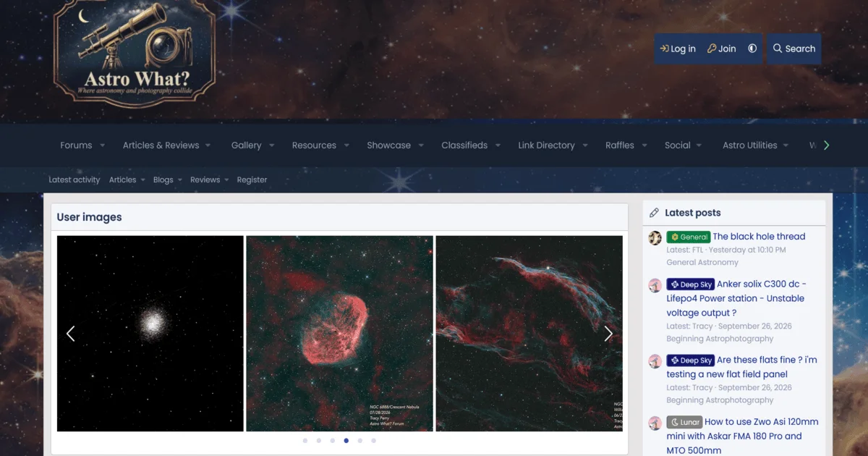Open the Blogs sub-navigation link

(163, 180)
